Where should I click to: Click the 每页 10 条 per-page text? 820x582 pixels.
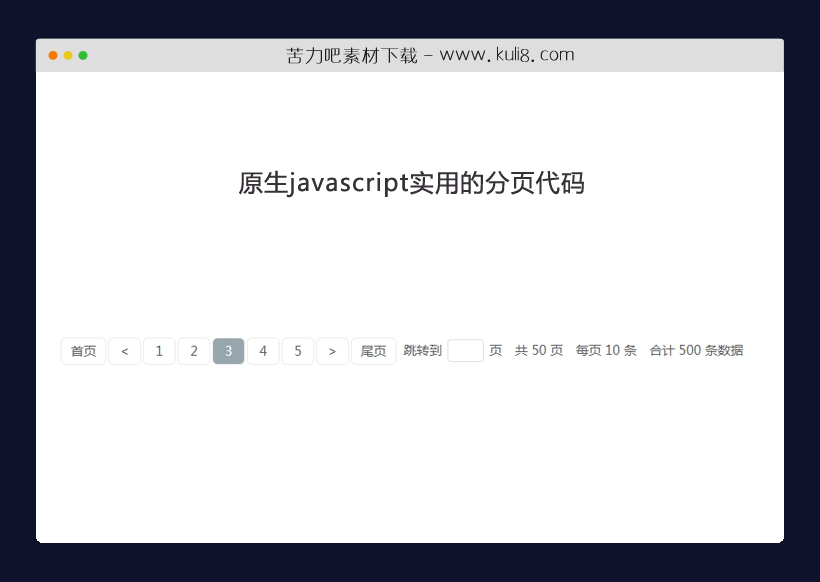[x=606, y=351]
